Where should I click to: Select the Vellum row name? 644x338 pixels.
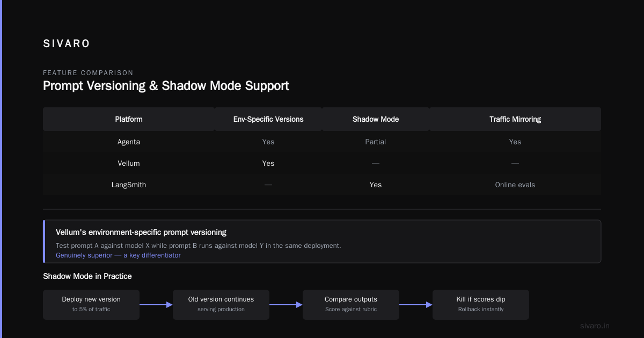pos(129,164)
